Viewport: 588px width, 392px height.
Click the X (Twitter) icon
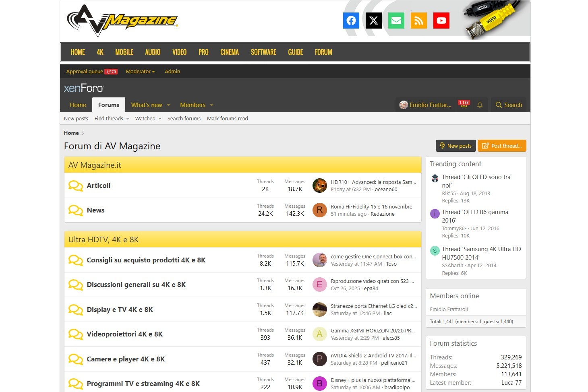373,21
